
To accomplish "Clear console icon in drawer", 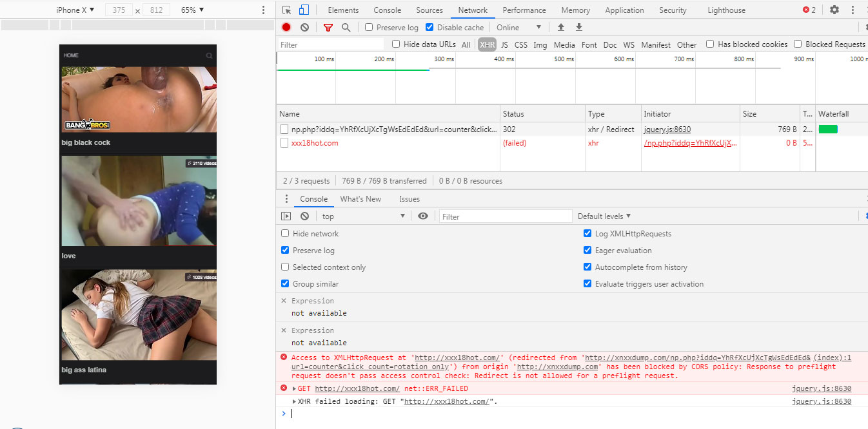I will (304, 216).
